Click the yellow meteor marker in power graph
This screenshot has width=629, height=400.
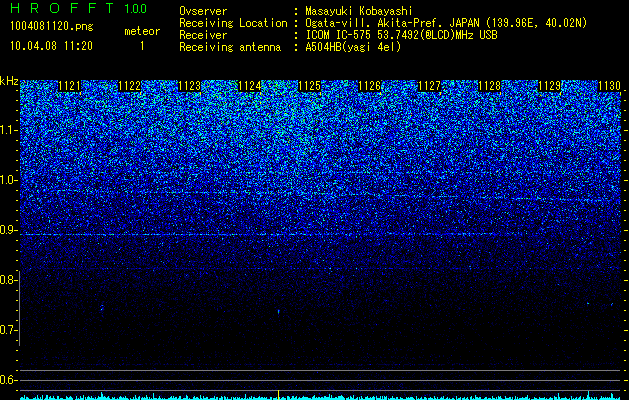278,394
